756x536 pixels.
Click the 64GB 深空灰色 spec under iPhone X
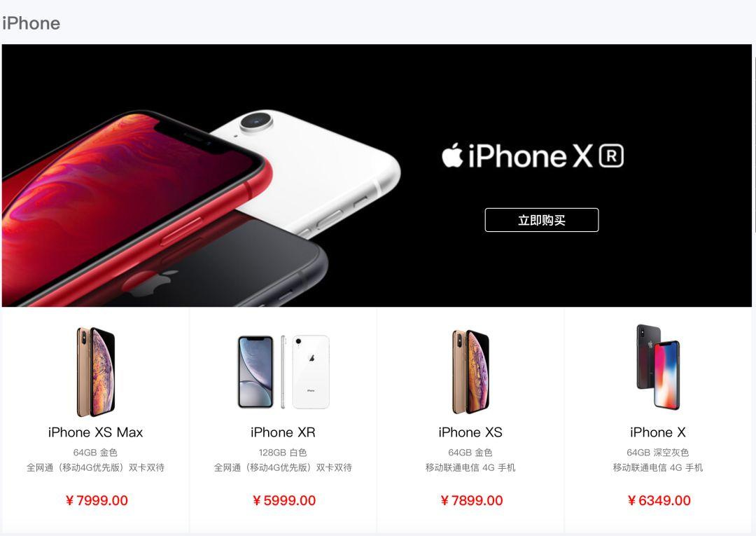point(657,453)
